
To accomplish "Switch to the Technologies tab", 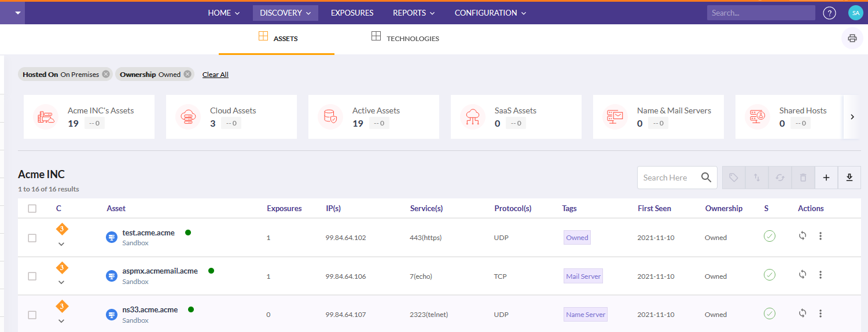I will pyautogui.click(x=405, y=38).
